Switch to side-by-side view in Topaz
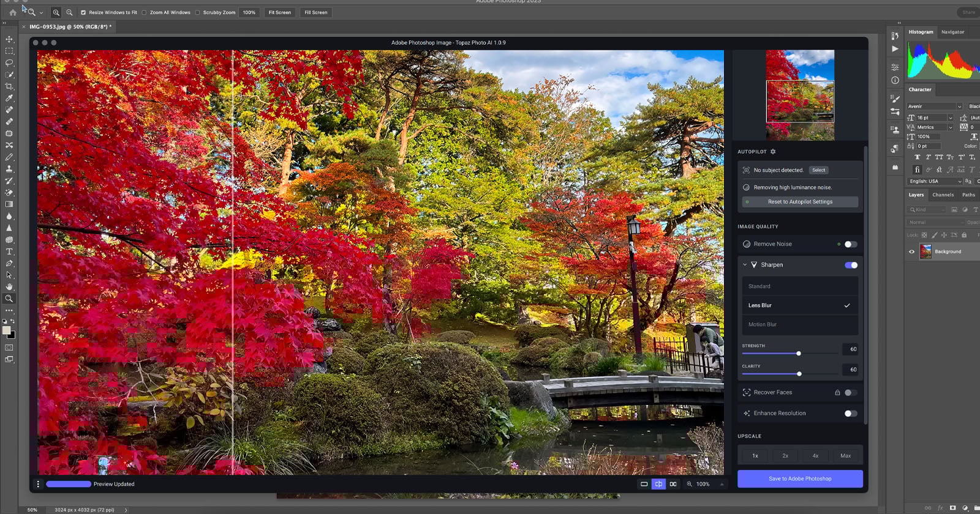This screenshot has width=980, height=514. click(673, 484)
